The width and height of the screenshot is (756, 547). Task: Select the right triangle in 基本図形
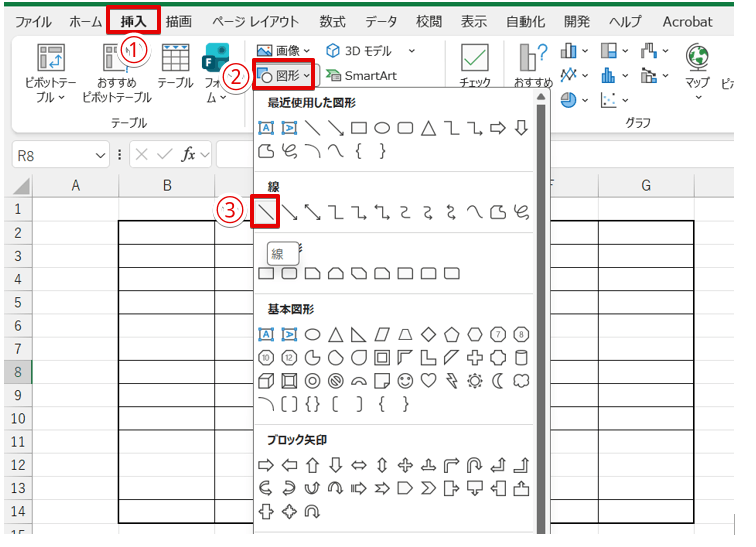tap(359, 334)
